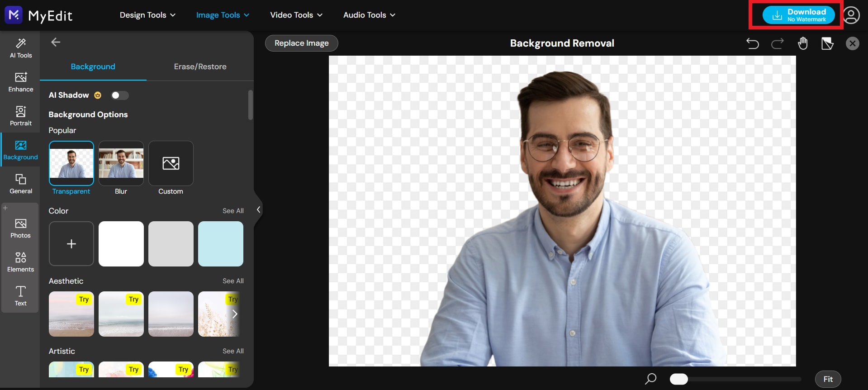Open the user account profile icon
Screen dimensions: 868x390
851,15
